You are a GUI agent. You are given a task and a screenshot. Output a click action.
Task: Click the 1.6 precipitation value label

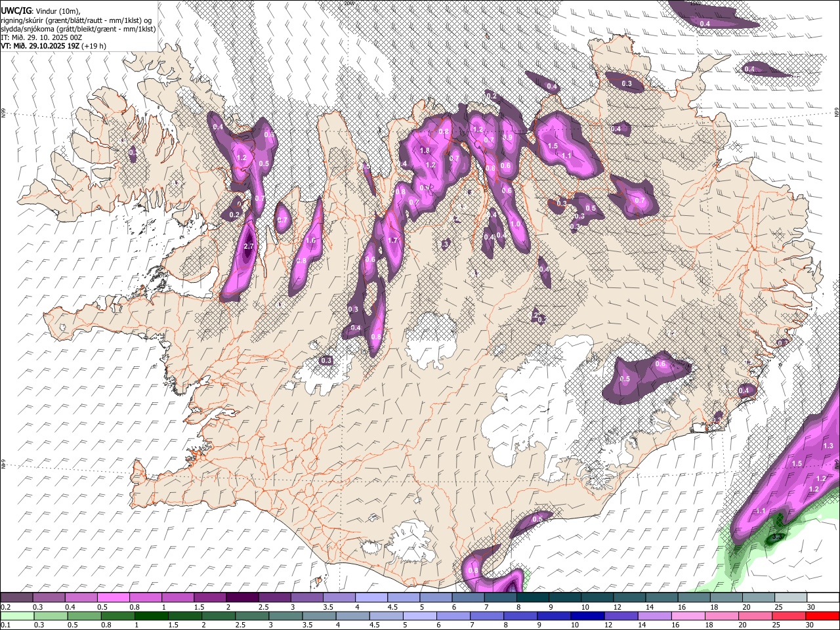tap(310, 241)
